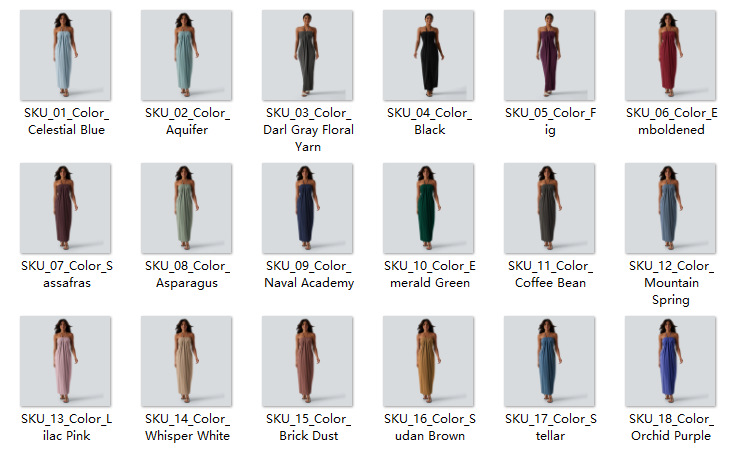Click the SKU_07 Sassafras dress image
Viewport: 740px width, 449px height.
66,208
